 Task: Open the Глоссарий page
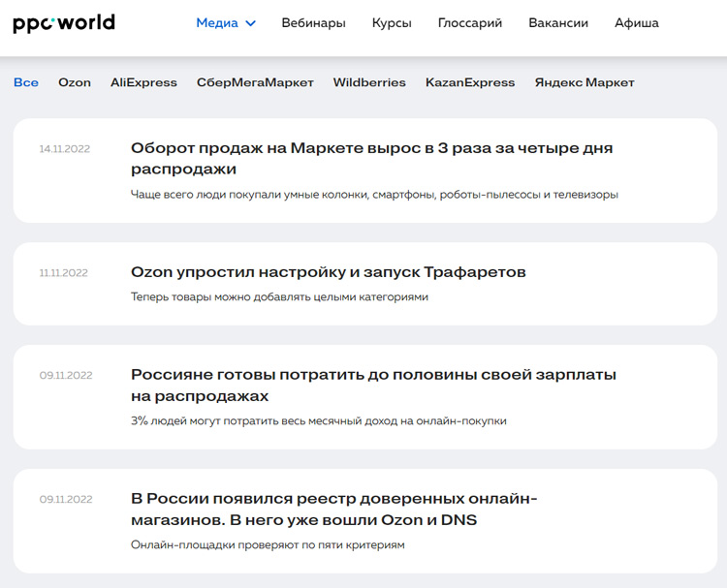pyautogui.click(x=470, y=23)
